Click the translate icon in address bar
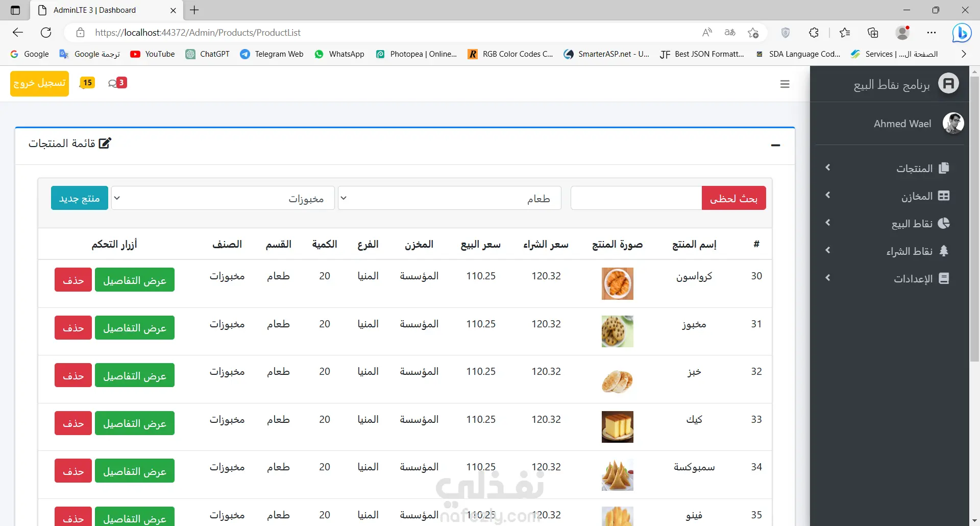The height and width of the screenshot is (526, 980). point(730,33)
